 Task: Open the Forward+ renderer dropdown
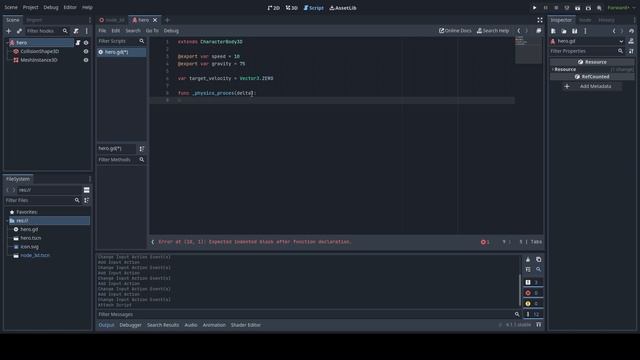pos(621,8)
